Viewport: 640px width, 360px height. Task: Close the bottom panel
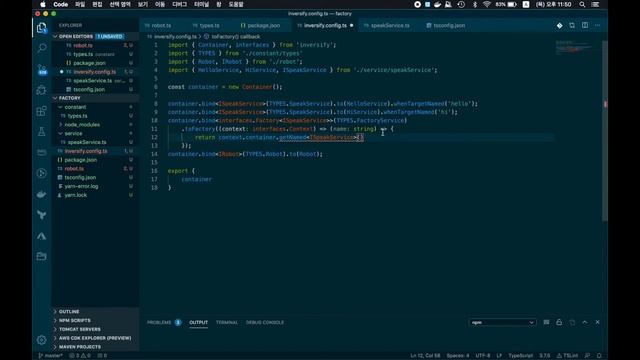point(598,322)
